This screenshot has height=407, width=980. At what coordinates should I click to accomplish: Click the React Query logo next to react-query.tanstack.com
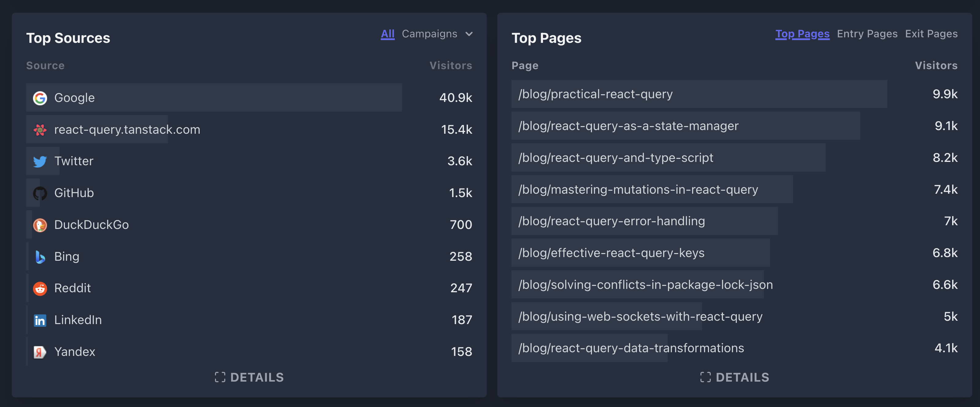pyautogui.click(x=40, y=129)
